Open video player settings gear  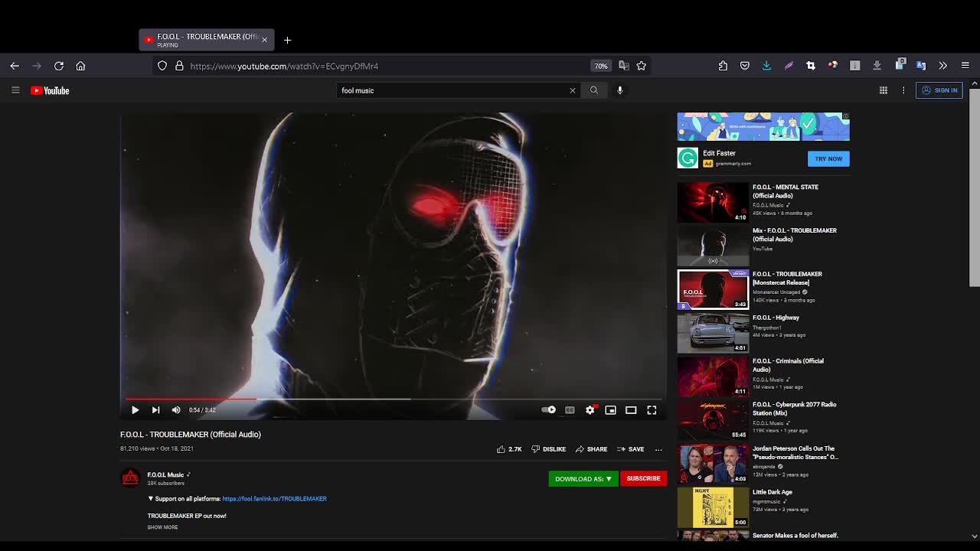pyautogui.click(x=590, y=410)
